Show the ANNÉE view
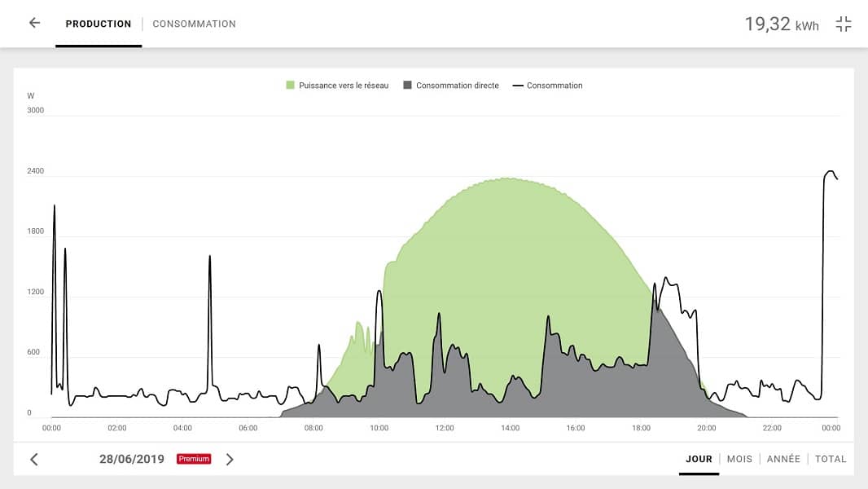 pyautogui.click(x=783, y=459)
